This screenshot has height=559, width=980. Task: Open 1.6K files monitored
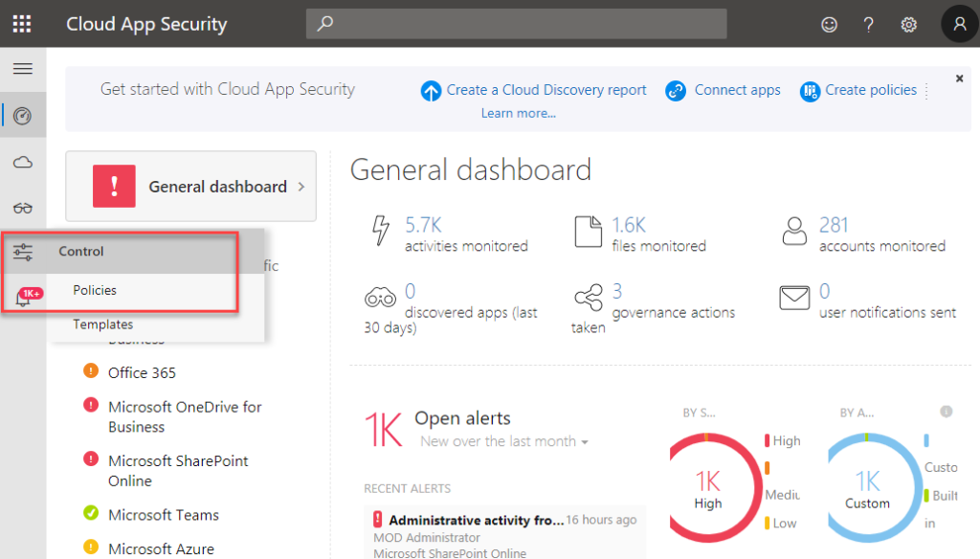629,225
